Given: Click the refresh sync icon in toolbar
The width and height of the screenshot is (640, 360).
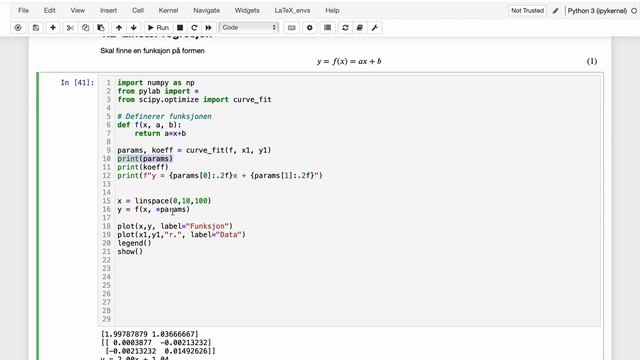Looking at the screenshot, I should pyautogui.click(x=345, y=27).
